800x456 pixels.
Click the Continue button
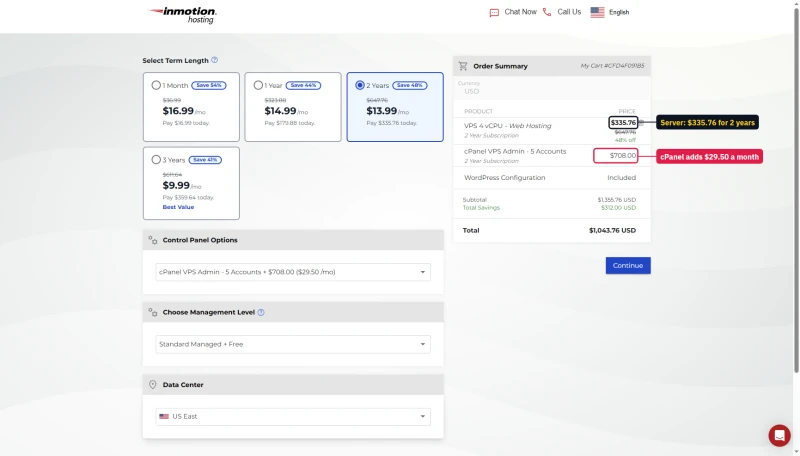click(628, 265)
